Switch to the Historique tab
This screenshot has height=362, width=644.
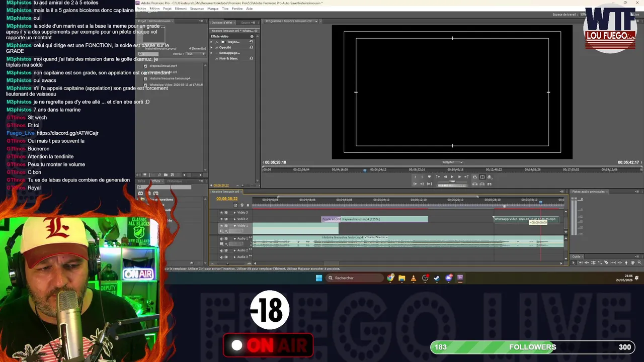click(175, 181)
